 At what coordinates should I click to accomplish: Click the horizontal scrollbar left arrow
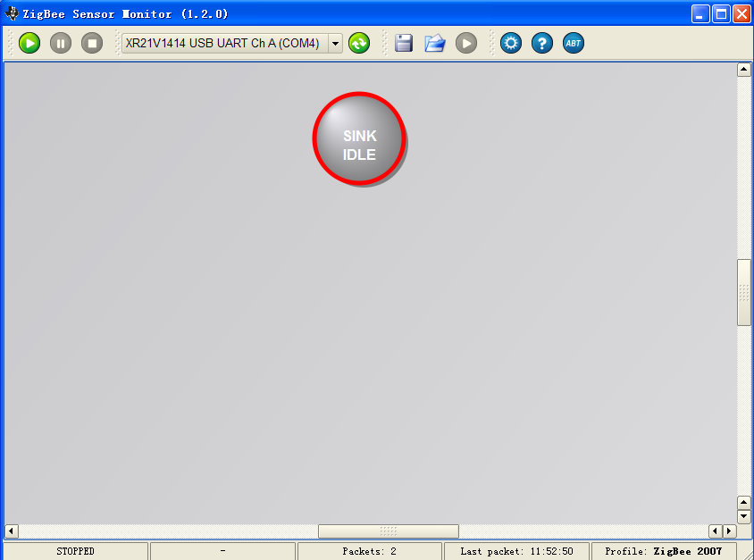point(11,531)
